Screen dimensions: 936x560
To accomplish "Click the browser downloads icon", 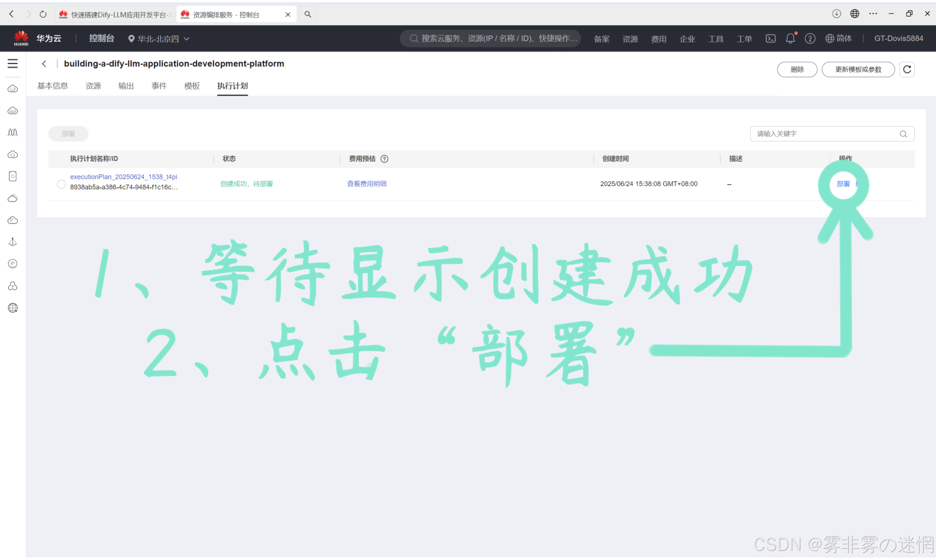I will click(x=836, y=14).
